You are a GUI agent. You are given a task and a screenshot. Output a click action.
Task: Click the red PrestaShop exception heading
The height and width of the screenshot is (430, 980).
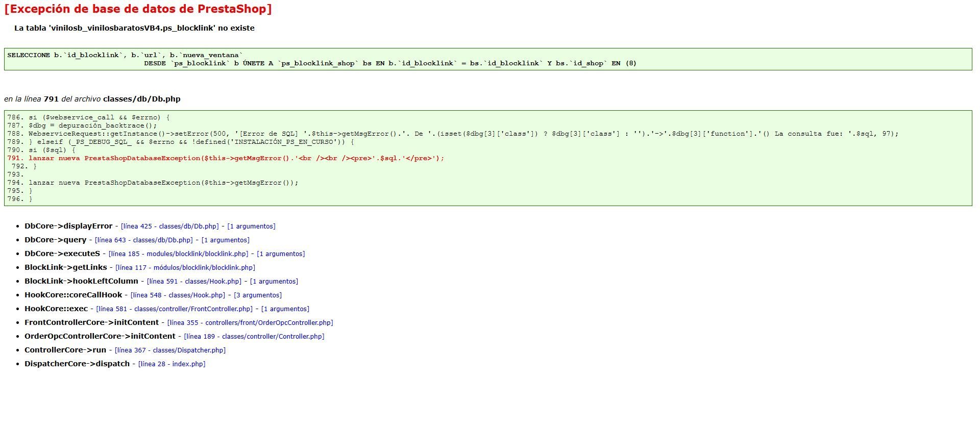[x=138, y=9]
